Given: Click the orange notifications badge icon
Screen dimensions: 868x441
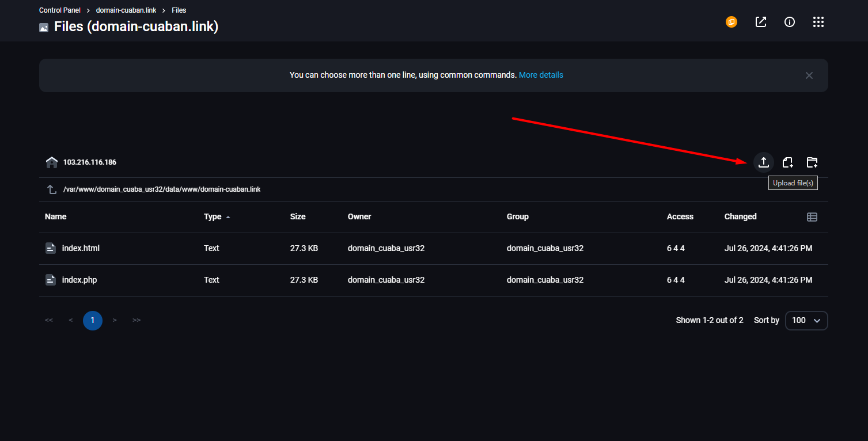Looking at the screenshot, I should pyautogui.click(x=731, y=22).
